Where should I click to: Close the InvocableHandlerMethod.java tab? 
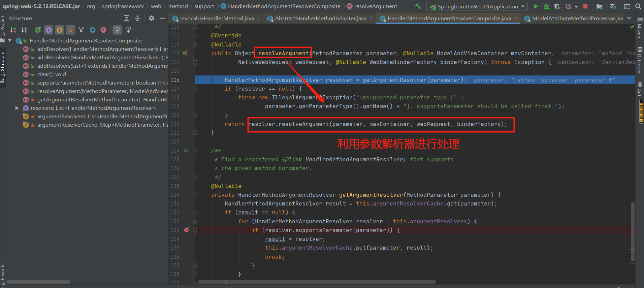click(x=259, y=18)
